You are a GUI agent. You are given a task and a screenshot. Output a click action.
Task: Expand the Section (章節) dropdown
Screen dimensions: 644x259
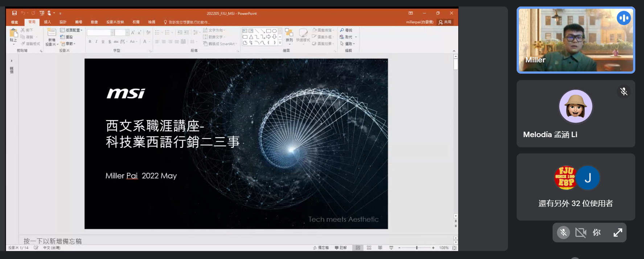69,44
